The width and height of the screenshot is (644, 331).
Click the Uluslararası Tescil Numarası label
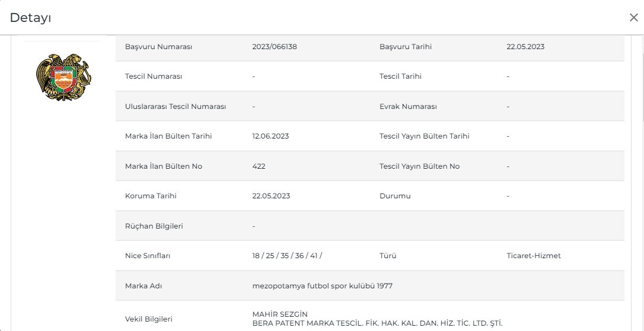pos(176,107)
